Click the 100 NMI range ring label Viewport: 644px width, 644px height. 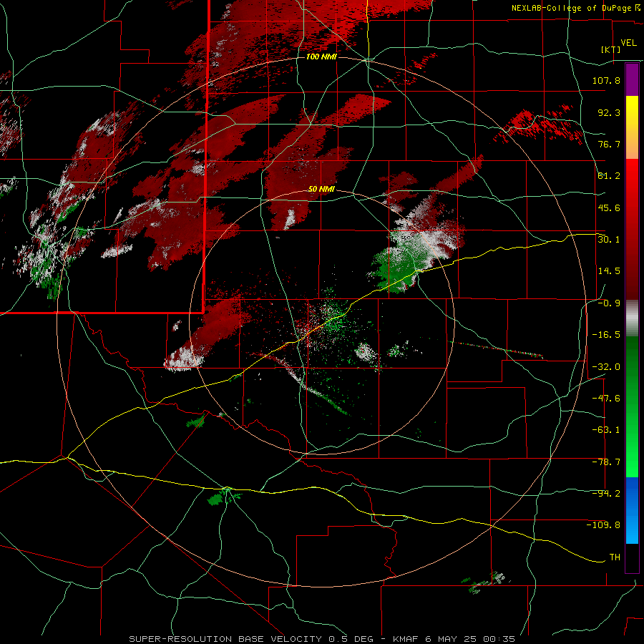(x=321, y=57)
